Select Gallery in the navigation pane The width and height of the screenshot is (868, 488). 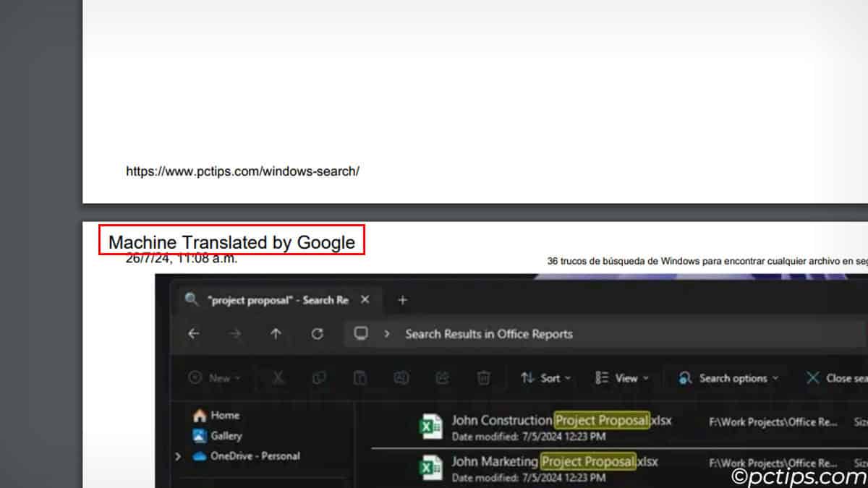(226, 436)
